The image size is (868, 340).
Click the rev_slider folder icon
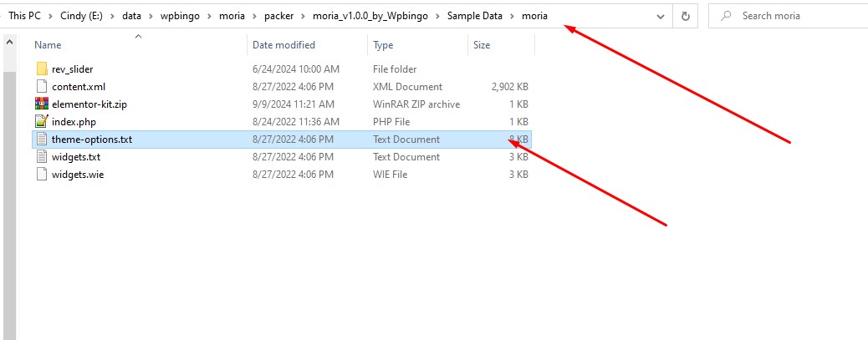[x=42, y=69]
